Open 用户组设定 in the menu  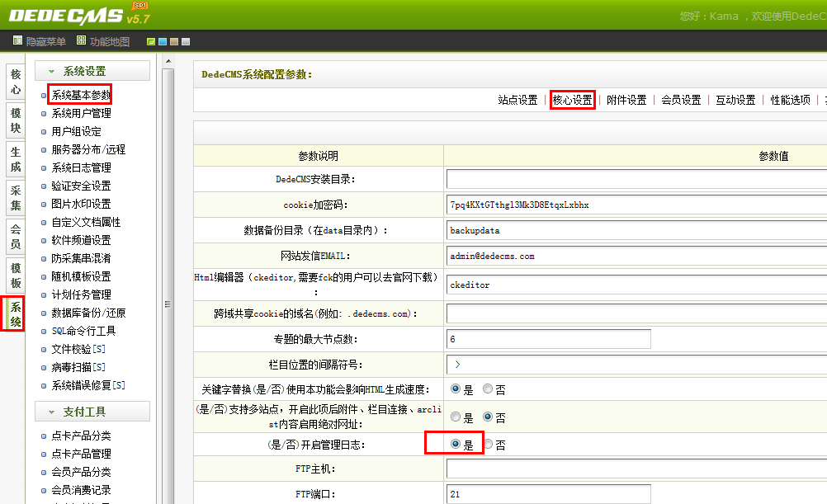pos(76,131)
